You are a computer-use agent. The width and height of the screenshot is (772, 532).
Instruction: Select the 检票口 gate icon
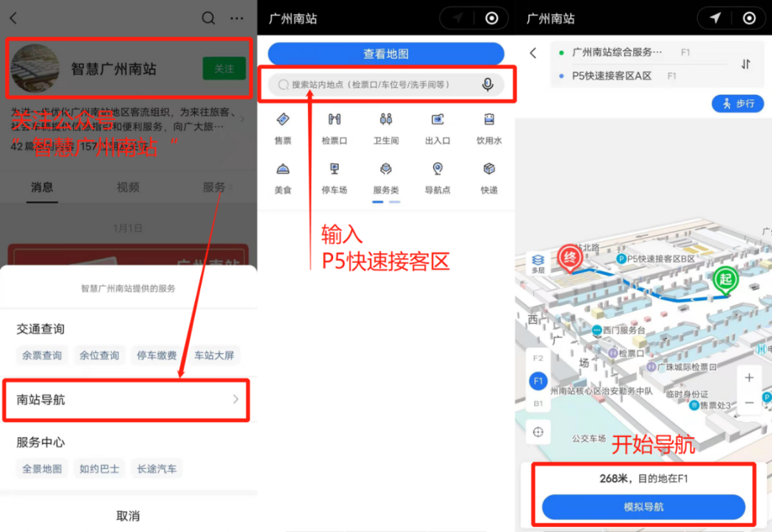click(334, 120)
